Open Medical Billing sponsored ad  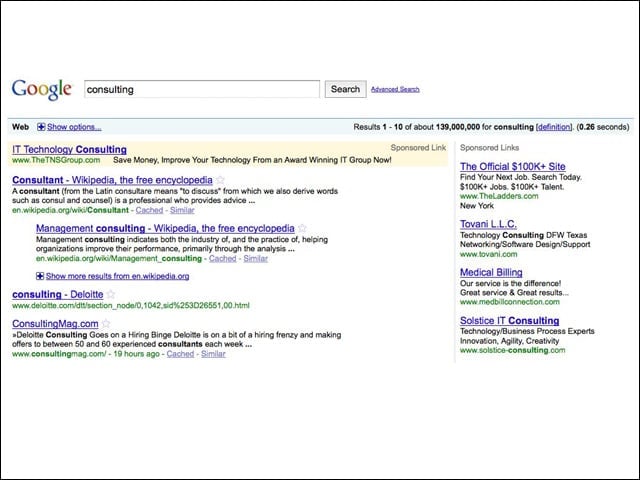491,272
